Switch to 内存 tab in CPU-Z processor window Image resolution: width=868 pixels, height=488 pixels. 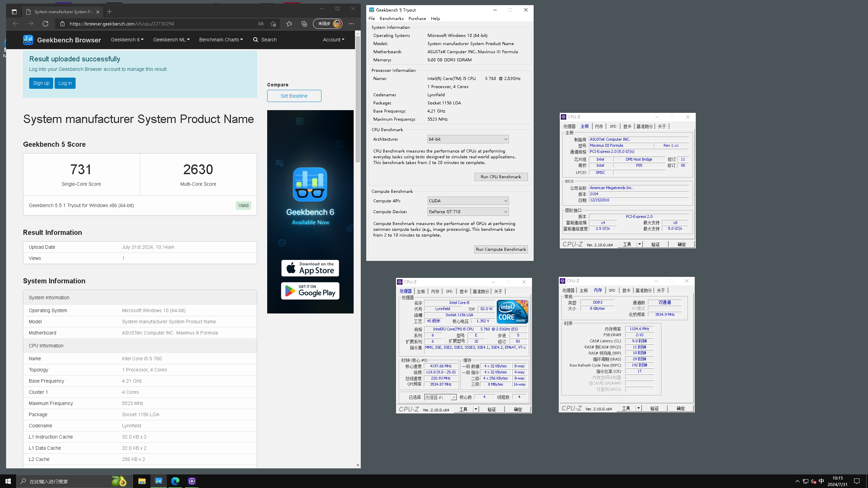(x=435, y=291)
